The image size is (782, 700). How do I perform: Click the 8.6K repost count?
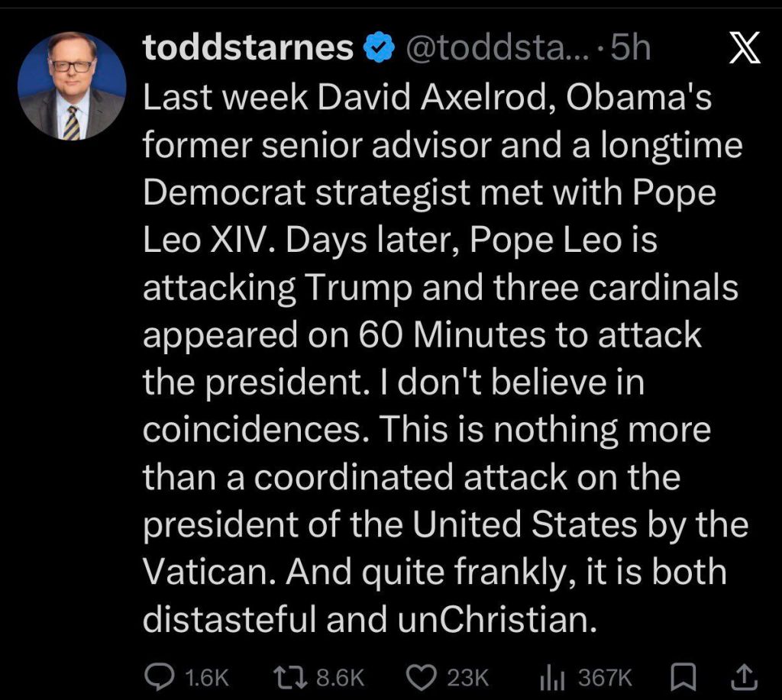tap(340, 676)
